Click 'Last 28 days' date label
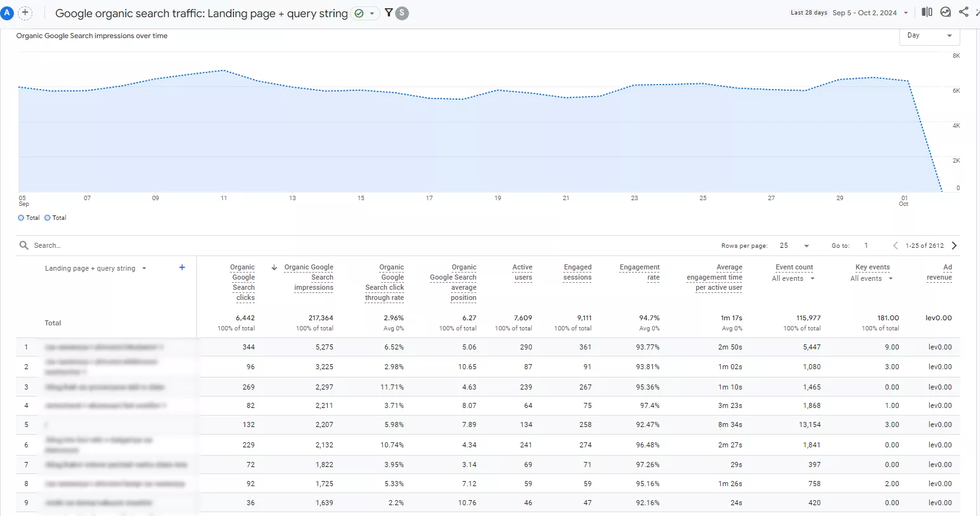Viewport: 980px width, 516px height. click(809, 13)
